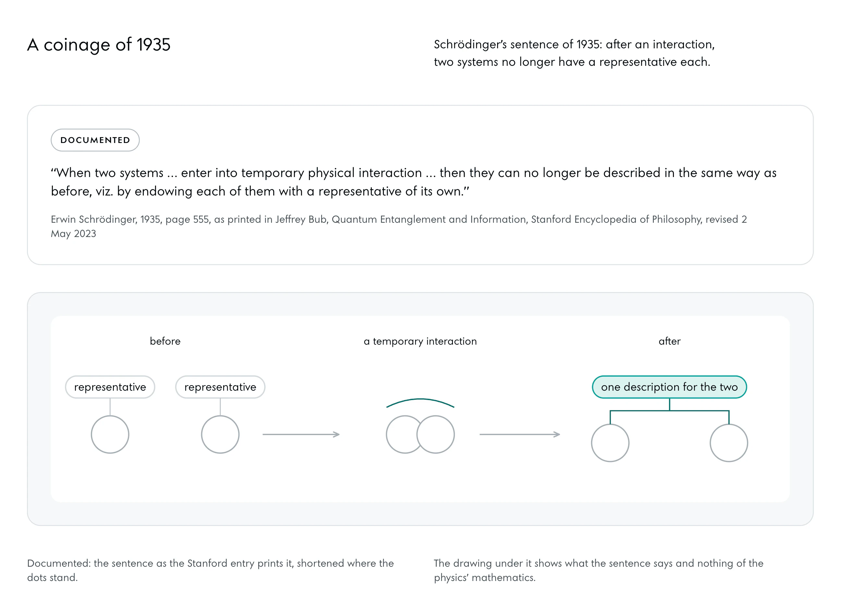This screenshot has height=616, width=841.
Task: Click the arrow pointing to the interaction
Action: [301, 434]
